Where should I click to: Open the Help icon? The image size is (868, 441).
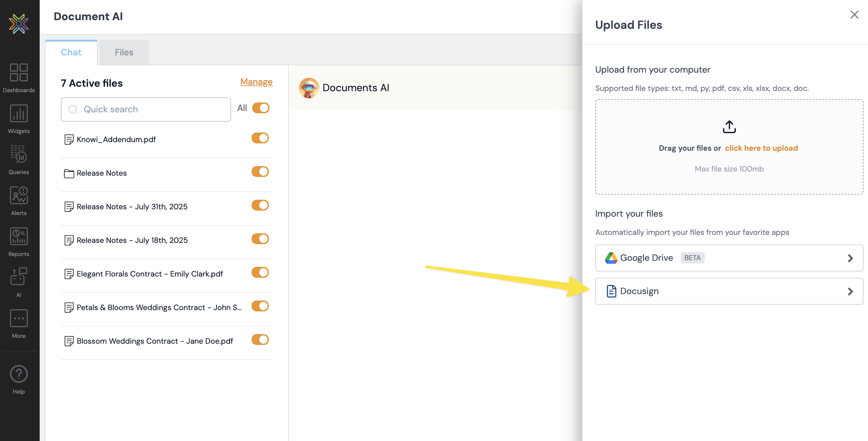(19, 374)
